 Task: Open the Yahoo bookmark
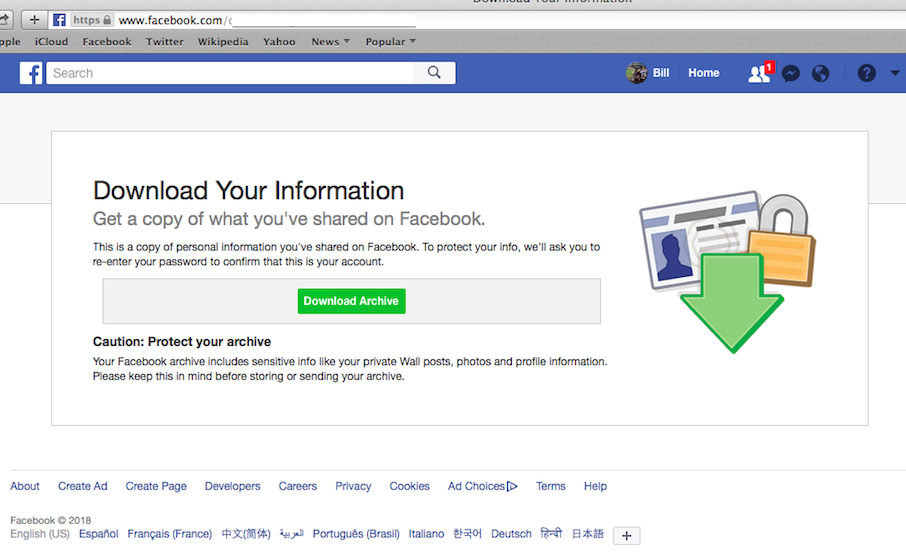coord(279,42)
